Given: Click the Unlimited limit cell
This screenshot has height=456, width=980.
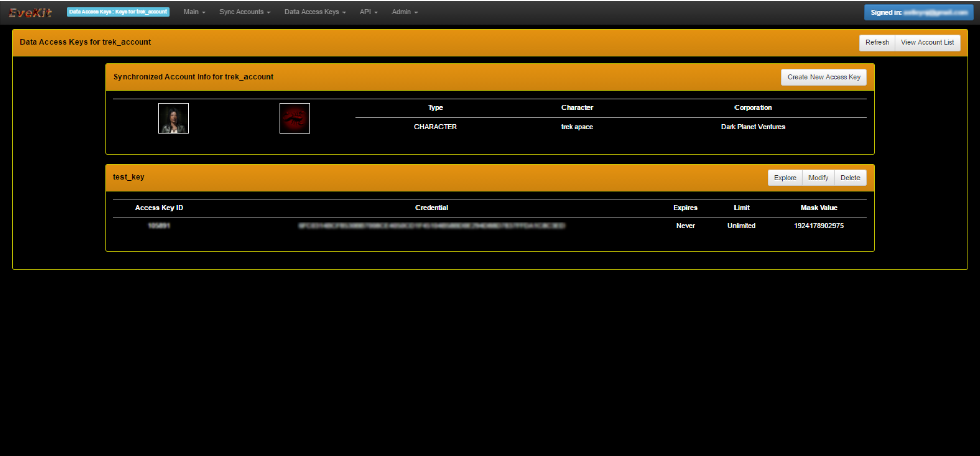Looking at the screenshot, I should [742, 226].
